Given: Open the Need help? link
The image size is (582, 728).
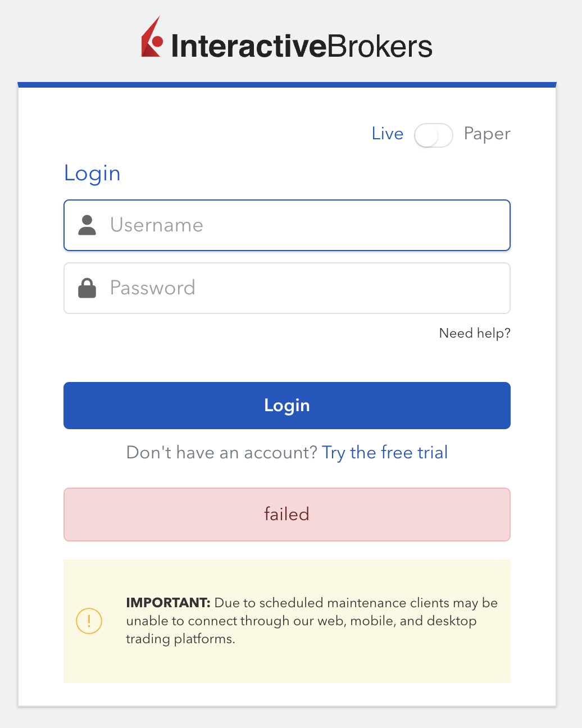Looking at the screenshot, I should [475, 333].
